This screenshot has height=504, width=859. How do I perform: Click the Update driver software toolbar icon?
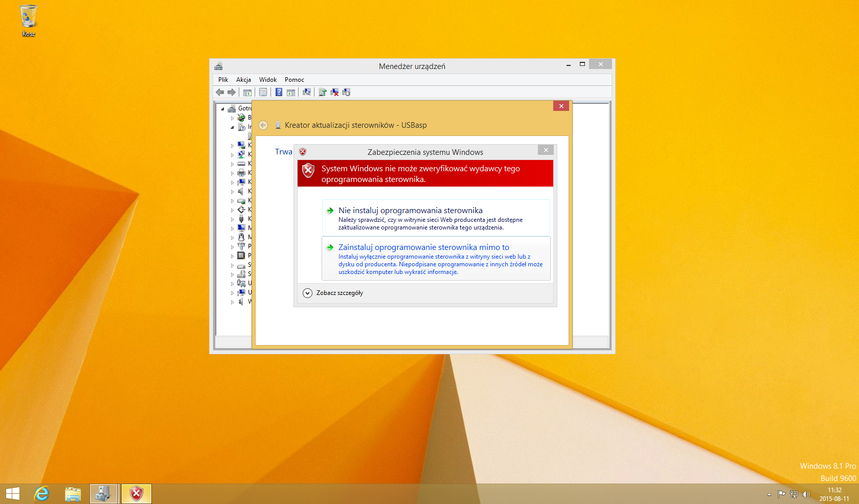(323, 92)
